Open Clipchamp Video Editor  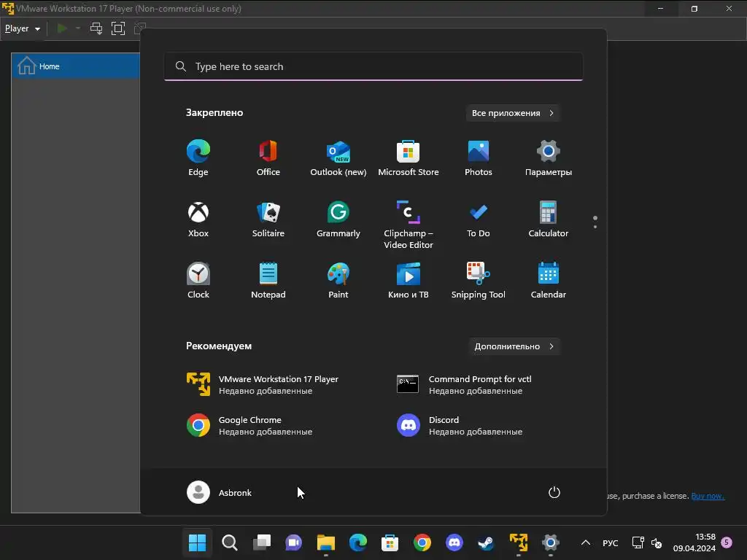409,225
